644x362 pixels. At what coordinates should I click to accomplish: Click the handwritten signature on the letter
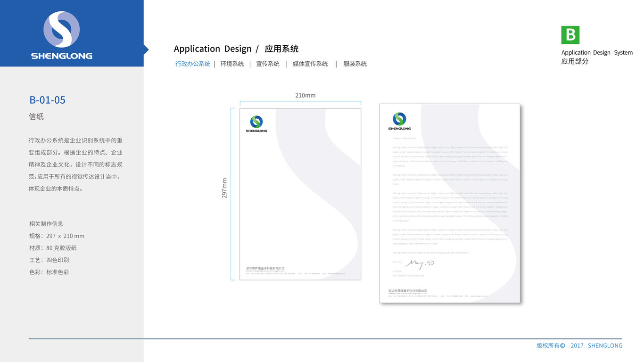click(420, 264)
